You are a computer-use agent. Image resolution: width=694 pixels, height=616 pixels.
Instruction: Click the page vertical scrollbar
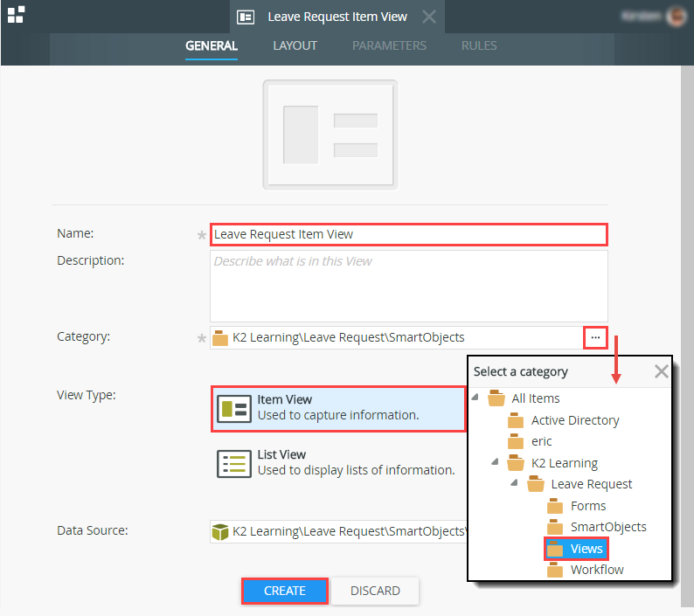pos(687,336)
